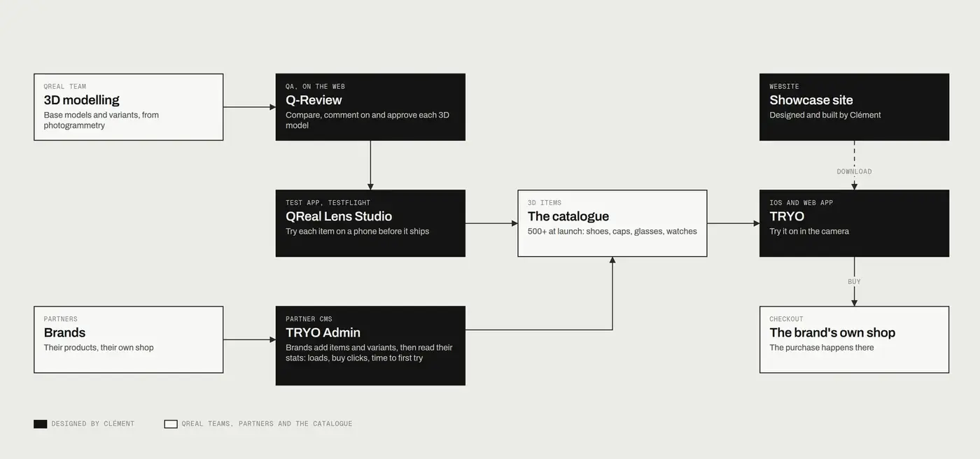Screen dimensions: 980x459
Task: Select the "TRYO Admin" heading
Action: (x=323, y=332)
